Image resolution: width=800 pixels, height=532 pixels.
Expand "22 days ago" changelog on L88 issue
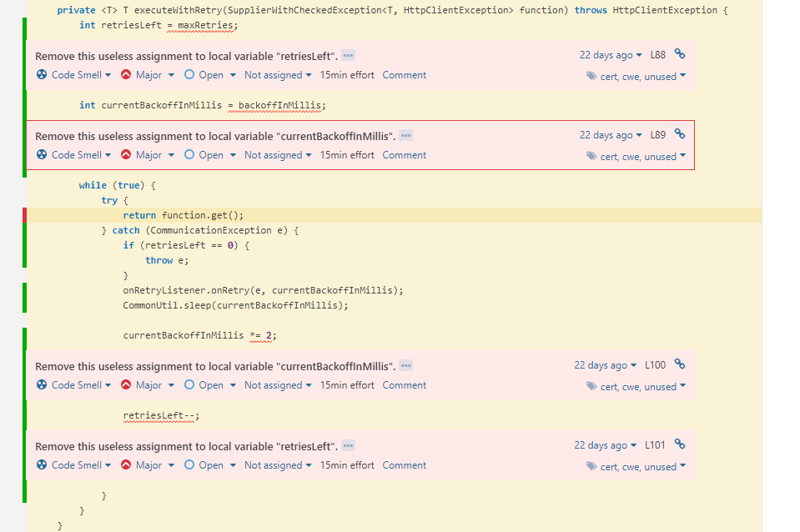point(611,55)
